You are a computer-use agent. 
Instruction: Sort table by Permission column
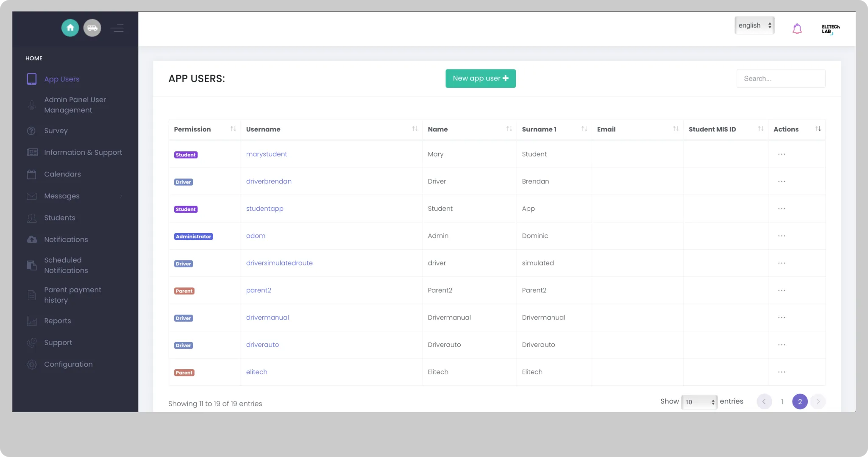[233, 129]
